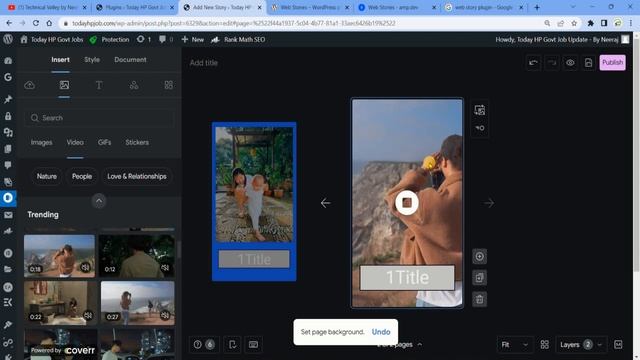Preview the story with the eye icon
The image size is (640, 360).
click(x=570, y=62)
